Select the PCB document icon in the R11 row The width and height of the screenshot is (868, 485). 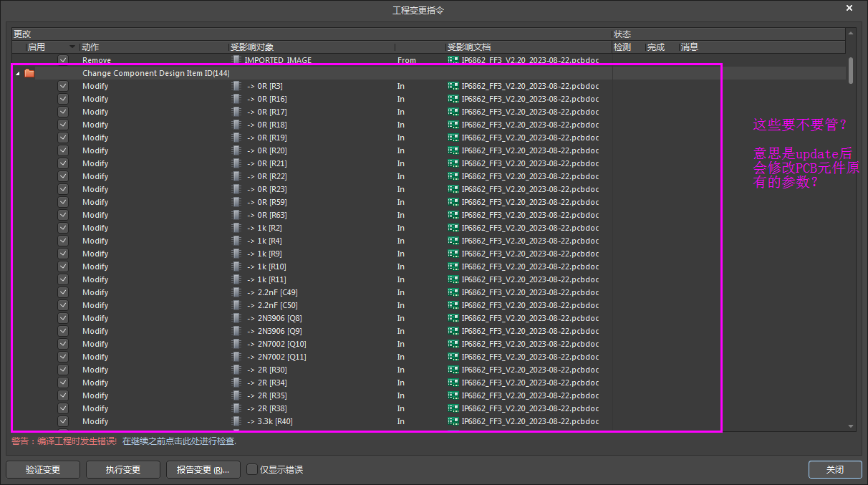click(453, 279)
